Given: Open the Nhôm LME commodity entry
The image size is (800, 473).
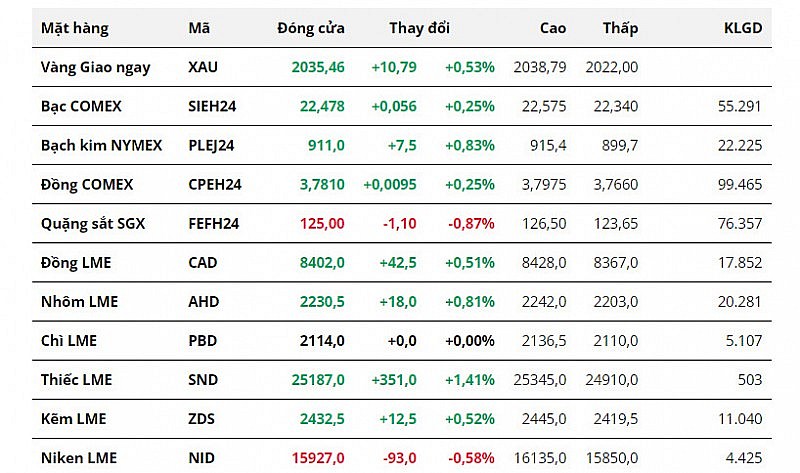Looking at the screenshot, I should pyautogui.click(x=77, y=301).
